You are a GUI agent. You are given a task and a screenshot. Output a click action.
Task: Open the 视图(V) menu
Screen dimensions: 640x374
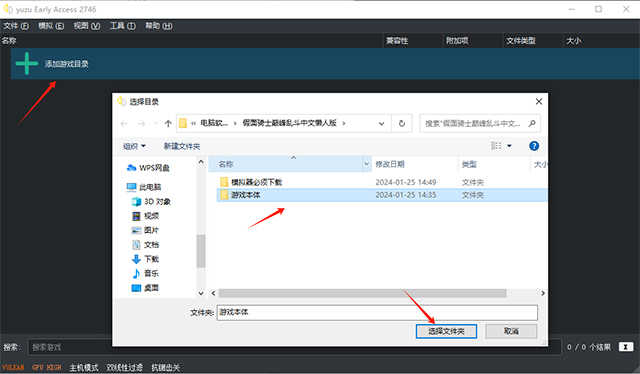87,26
